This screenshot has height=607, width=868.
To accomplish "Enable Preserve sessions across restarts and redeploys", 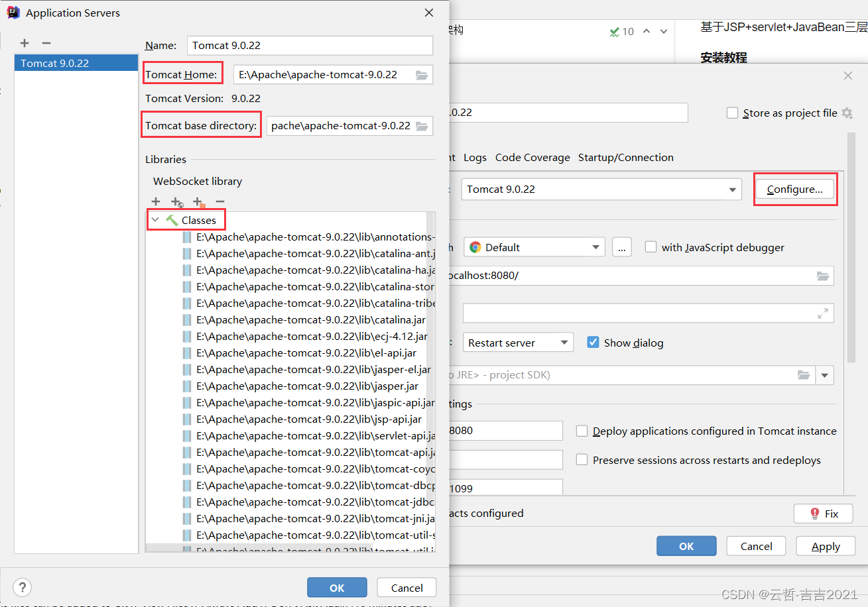I will [582, 459].
